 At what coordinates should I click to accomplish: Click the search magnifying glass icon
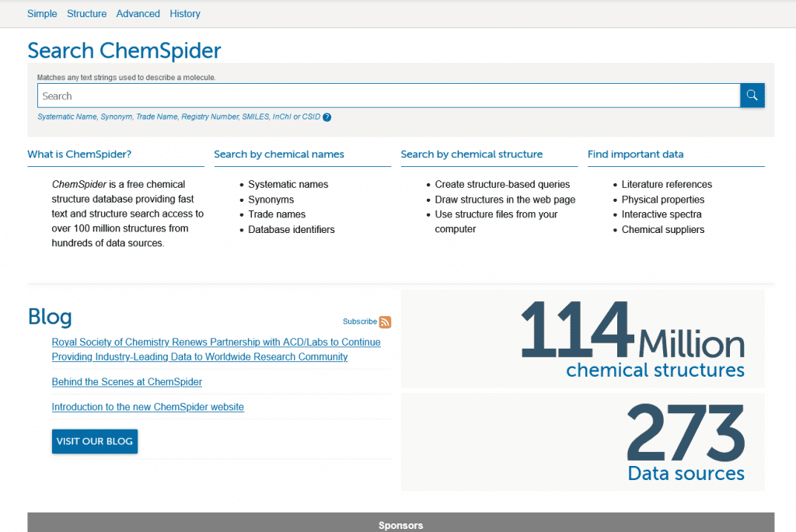752,95
